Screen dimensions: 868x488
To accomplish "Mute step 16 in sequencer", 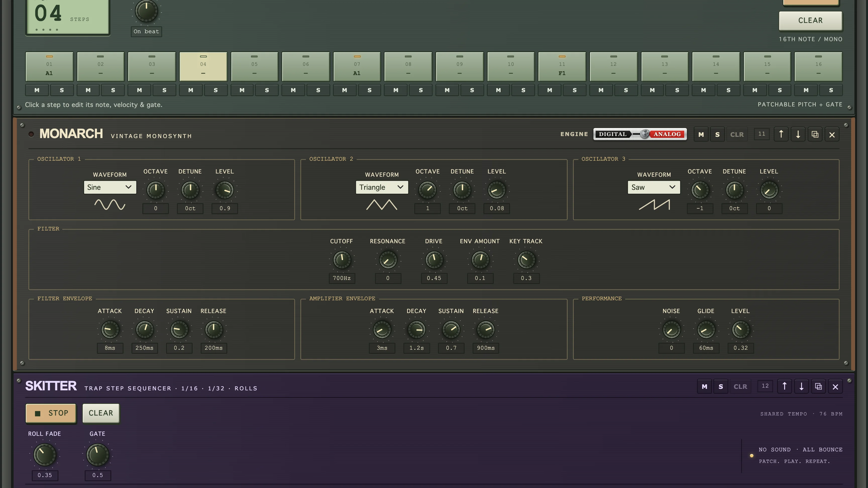I will click(x=806, y=90).
